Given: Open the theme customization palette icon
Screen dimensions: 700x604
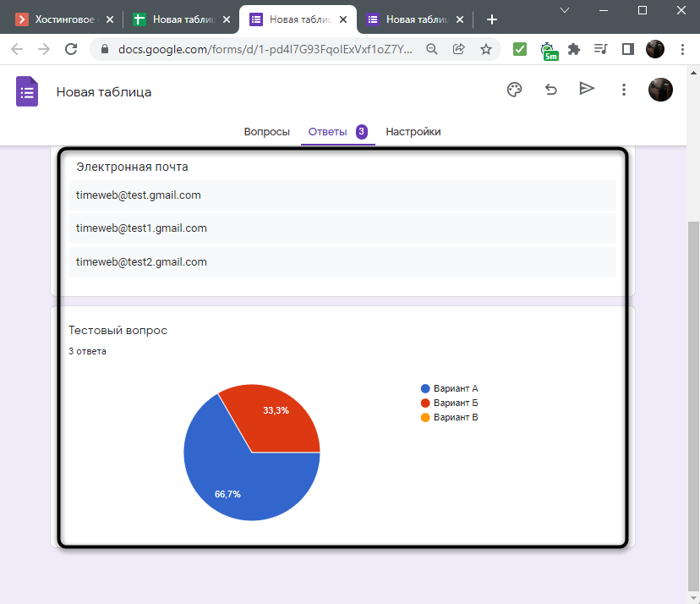Looking at the screenshot, I should click(514, 90).
